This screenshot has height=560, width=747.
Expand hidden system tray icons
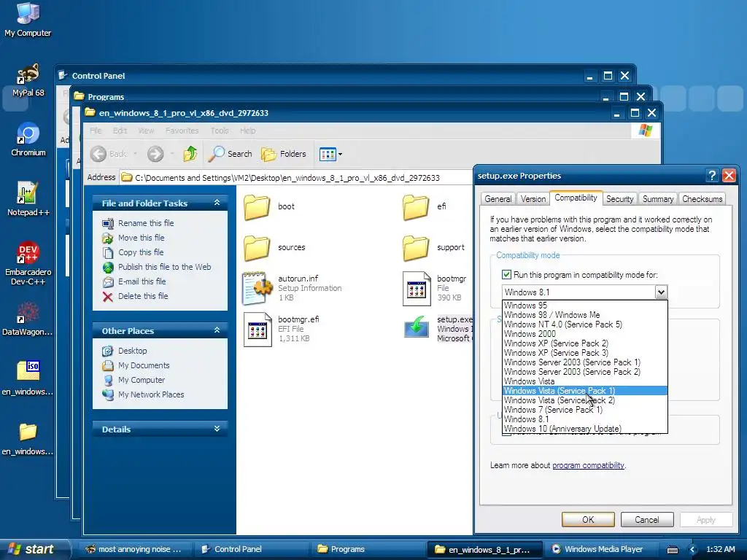[693, 550]
